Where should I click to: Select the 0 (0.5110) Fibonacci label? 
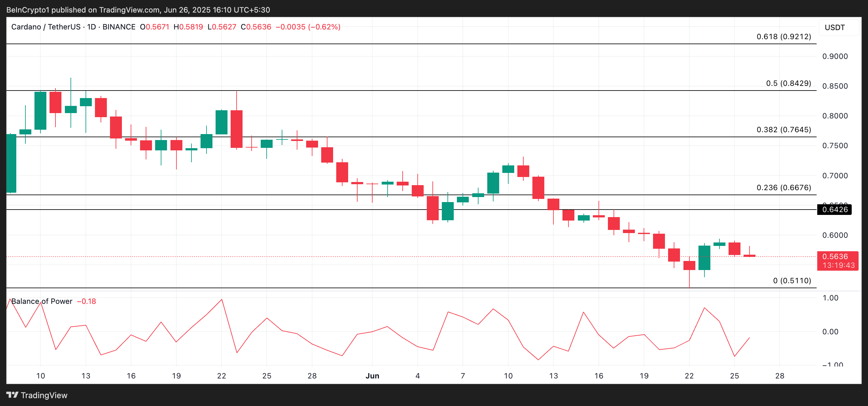point(792,281)
